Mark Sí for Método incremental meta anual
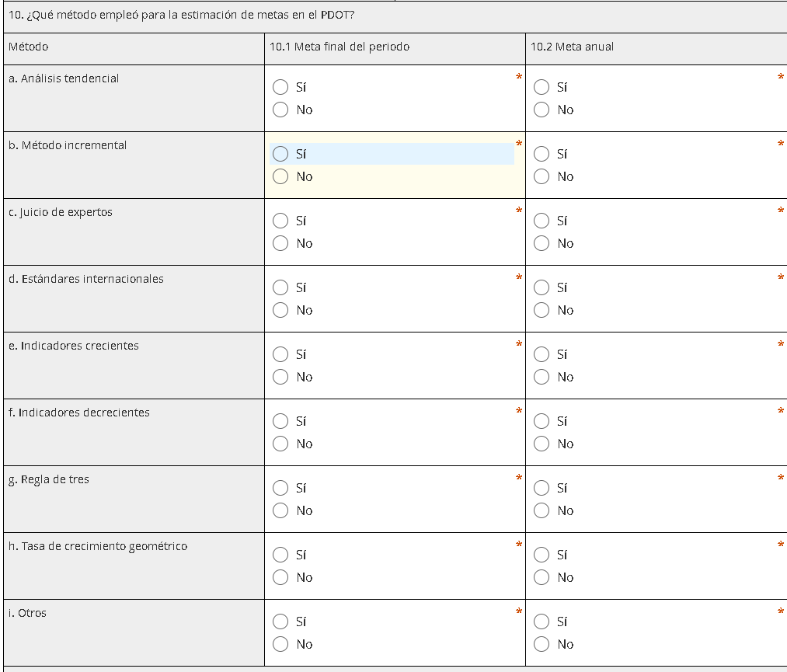This screenshot has width=787, height=672. (541, 154)
